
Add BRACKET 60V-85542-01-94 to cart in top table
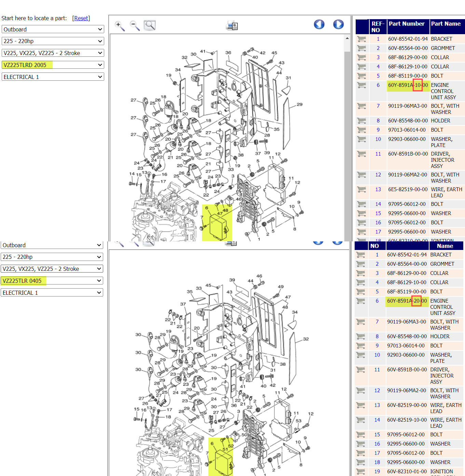point(361,39)
